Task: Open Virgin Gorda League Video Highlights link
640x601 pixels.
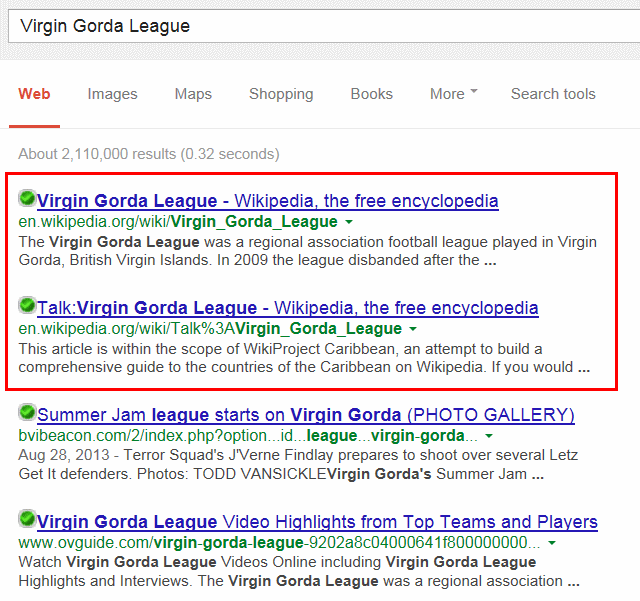Action: click(317, 522)
